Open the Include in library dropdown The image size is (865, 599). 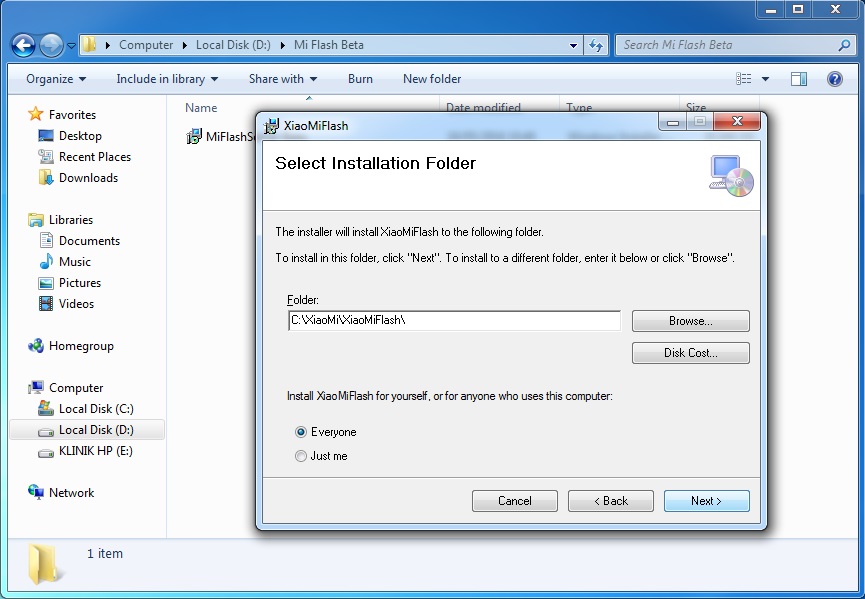[x=166, y=78]
